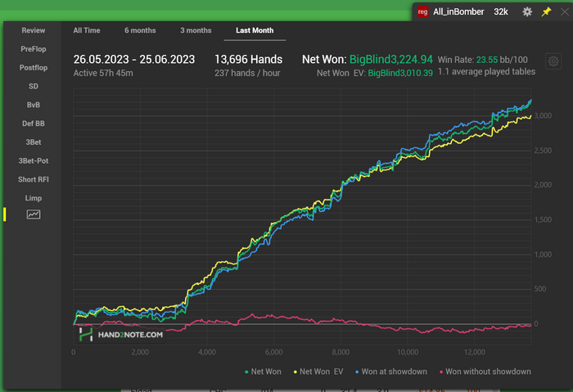Open the Review section
This screenshot has width=573, height=392.
34,30
